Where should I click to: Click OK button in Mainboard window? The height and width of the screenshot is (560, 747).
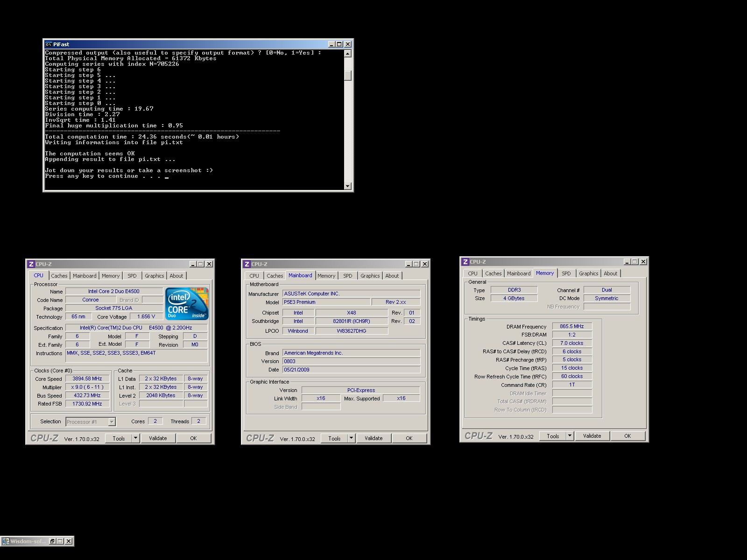409,438
